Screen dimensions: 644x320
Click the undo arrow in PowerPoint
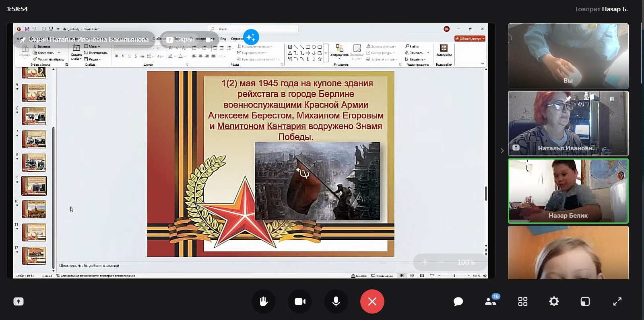point(34,29)
